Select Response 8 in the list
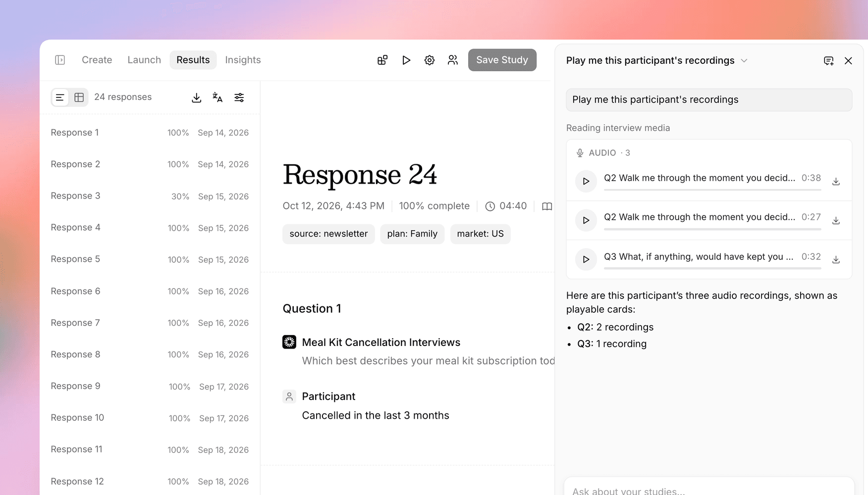This screenshot has height=495, width=868. [150, 354]
